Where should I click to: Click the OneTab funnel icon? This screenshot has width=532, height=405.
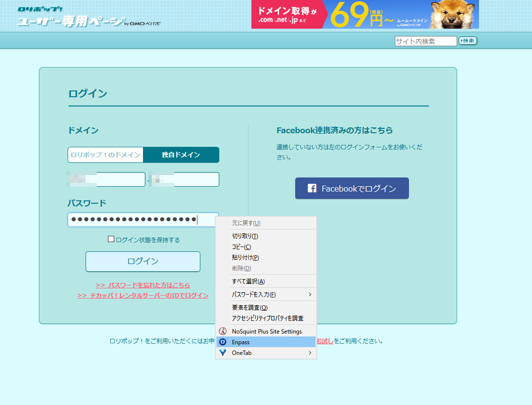click(x=223, y=352)
